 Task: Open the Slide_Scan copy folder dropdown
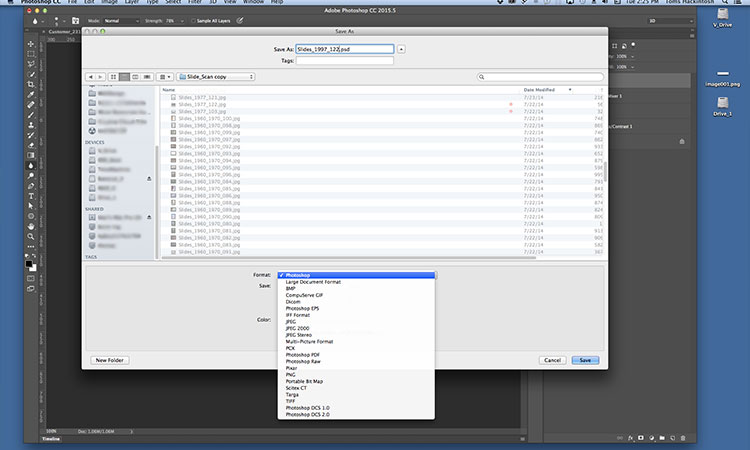218,76
